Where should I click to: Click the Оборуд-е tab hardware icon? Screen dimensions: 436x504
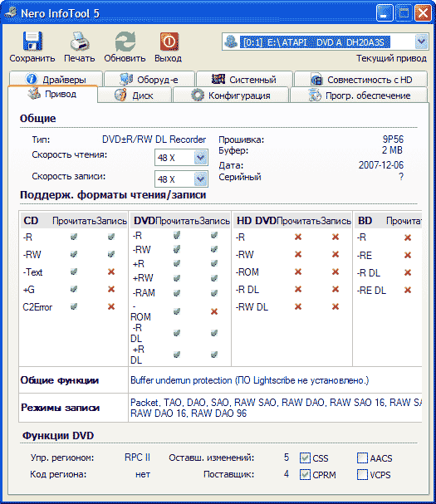[126, 79]
